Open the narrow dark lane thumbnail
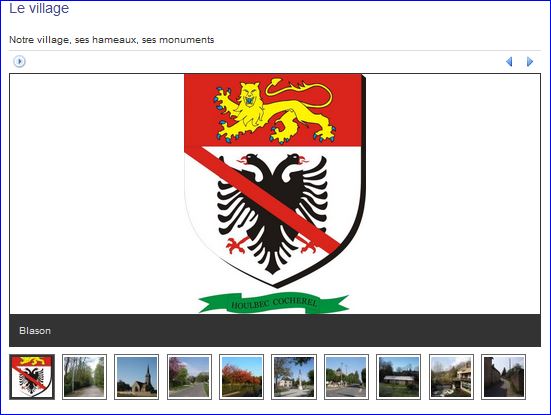Image resolution: width=551 pixels, height=415 pixels. click(504, 377)
